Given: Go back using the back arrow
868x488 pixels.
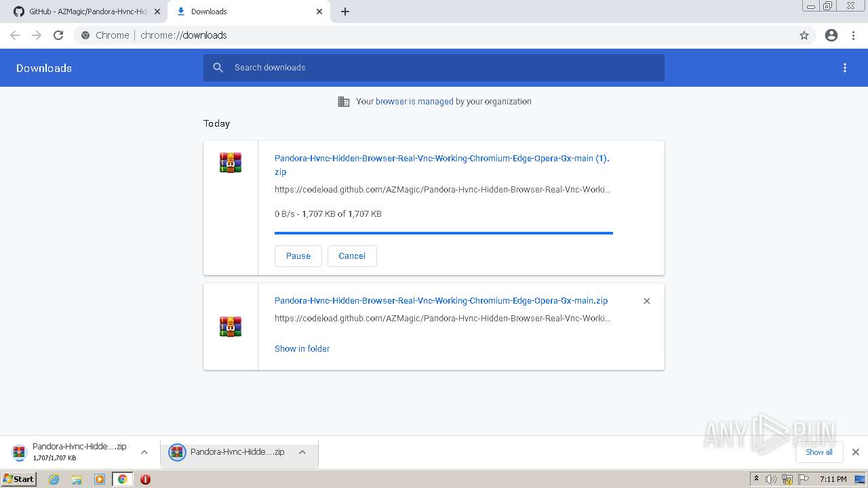Looking at the screenshot, I should point(15,35).
